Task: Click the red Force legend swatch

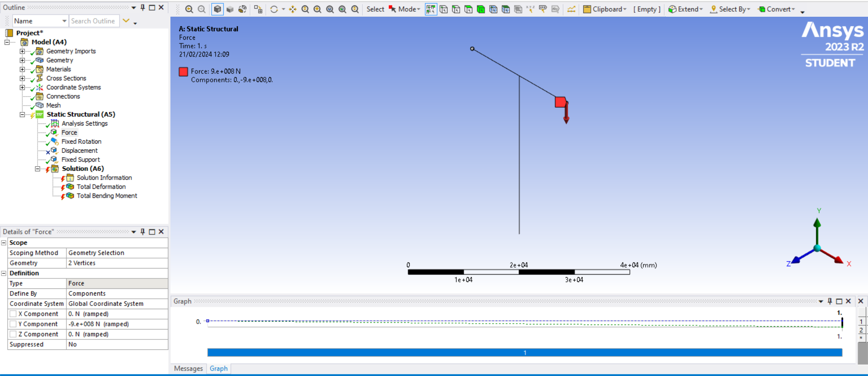Action: [x=183, y=72]
